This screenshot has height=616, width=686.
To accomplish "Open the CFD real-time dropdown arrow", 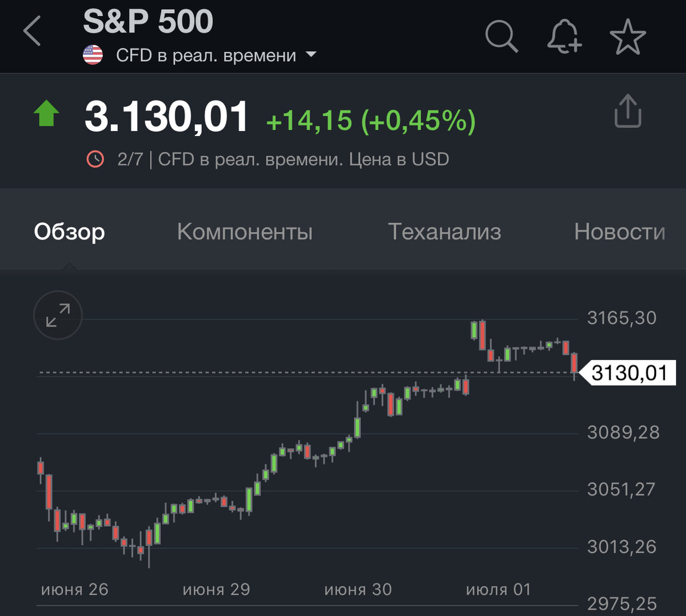I will (311, 55).
